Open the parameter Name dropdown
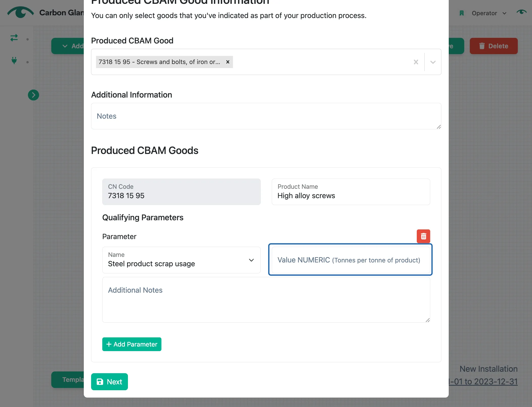The image size is (532, 407). coord(181,260)
